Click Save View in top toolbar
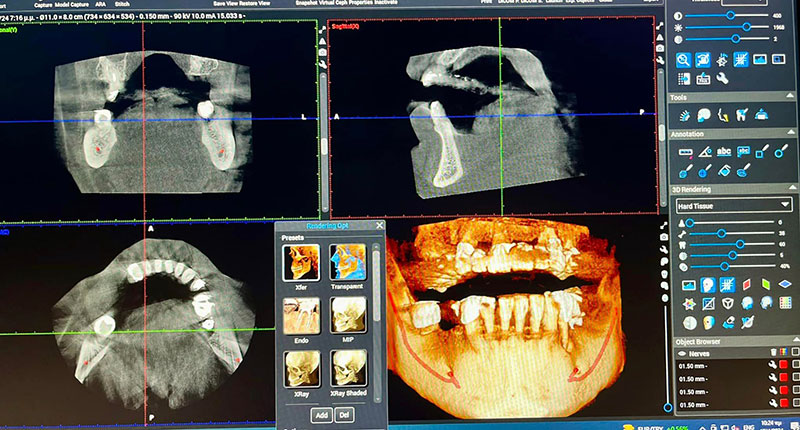Screen dimensions: 800x430 [x=225, y=3]
